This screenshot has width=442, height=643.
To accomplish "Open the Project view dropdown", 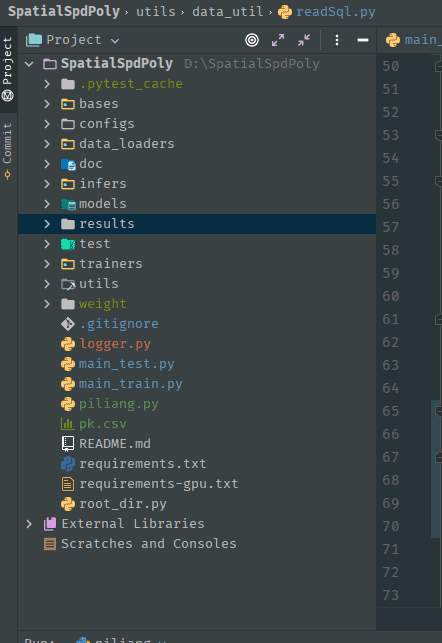I will 73,40.
